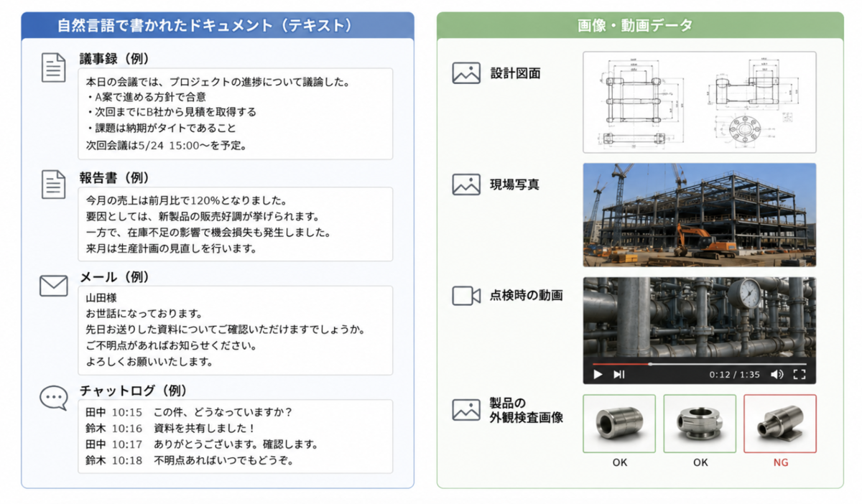Image resolution: width=862 pixels, height=504 pixels.
Task: Click the line ・次回までにB社から見積を取得する
Action: coord(171,113)
